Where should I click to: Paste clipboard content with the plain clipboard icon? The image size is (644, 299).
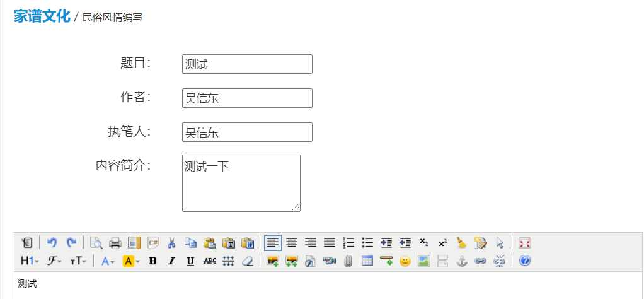209,243
